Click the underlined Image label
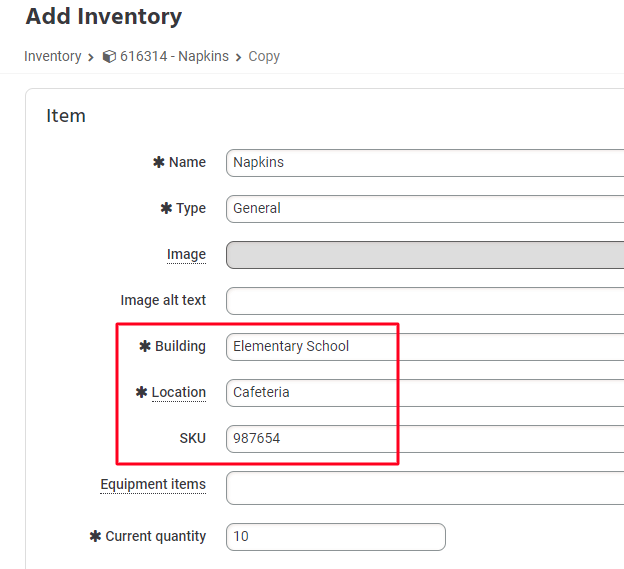This screenshot has height=569, width=624. pos(186,255)
